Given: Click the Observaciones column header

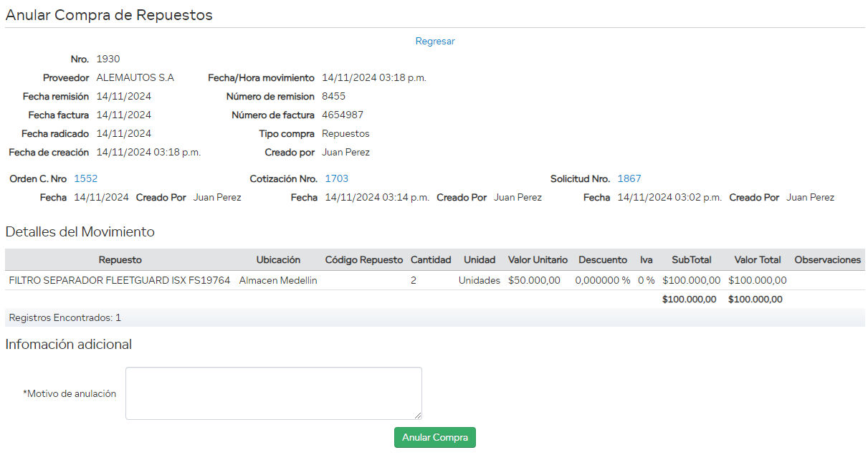Looking at the screenshot, I should 827,259.
